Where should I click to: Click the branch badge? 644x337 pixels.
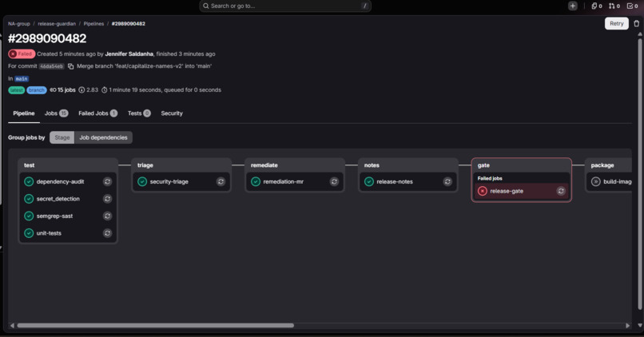pyautogui.click(x=37, y=90)
